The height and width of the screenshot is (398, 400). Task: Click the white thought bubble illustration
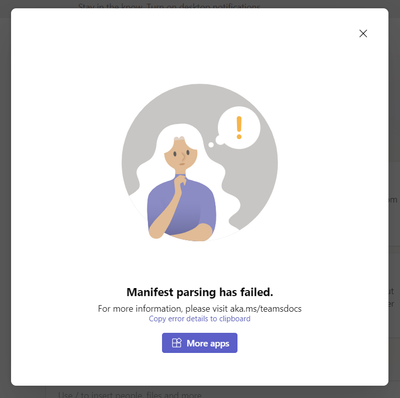[239, 128]
